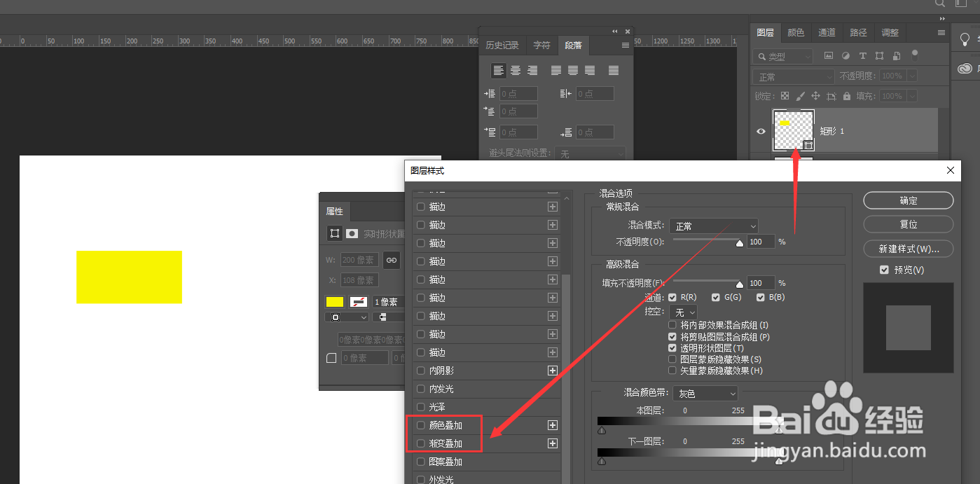Image resolution: width=980 pixels, height=484 pixels.
Task: Toggle the layer filtering switch
Action: pyautogui.click(x=915, y=55)
